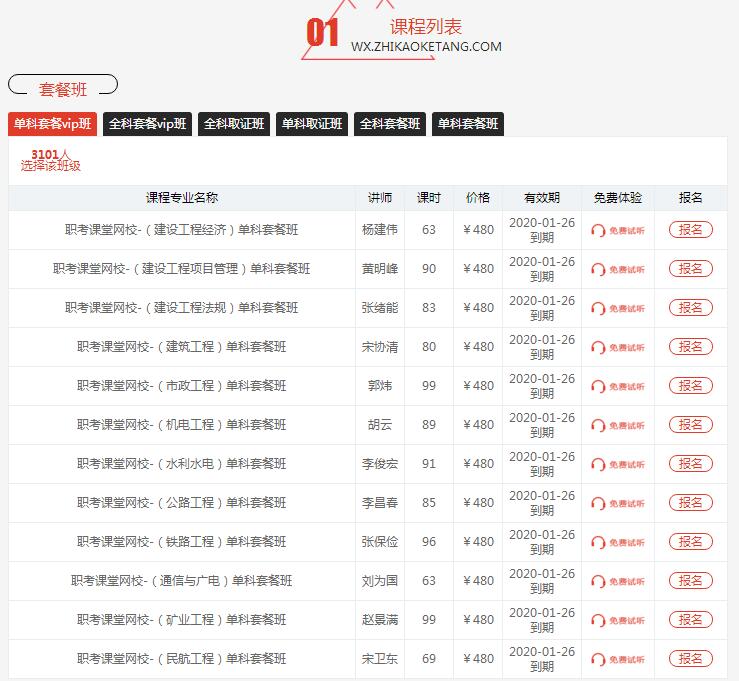739x681 pixels.
Task: Click course name 职考课堂网校-（建筑工程）单科套餐班
Action: tap(181, 347)
